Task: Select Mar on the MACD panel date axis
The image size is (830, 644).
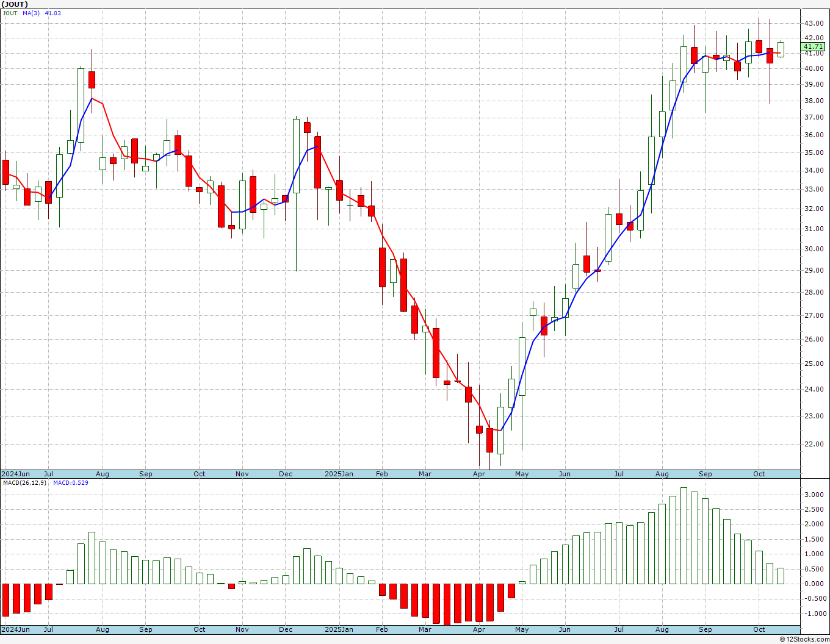Action: pos(425,629)
